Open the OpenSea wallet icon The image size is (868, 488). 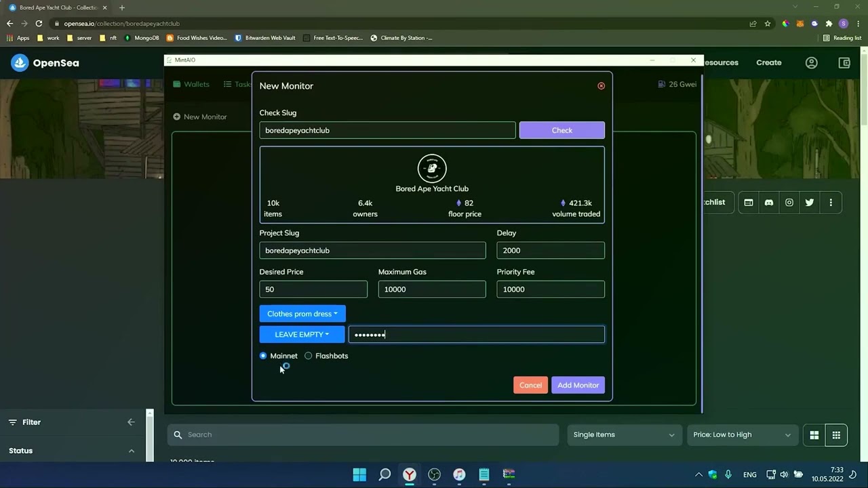click(x=844, y=63)
